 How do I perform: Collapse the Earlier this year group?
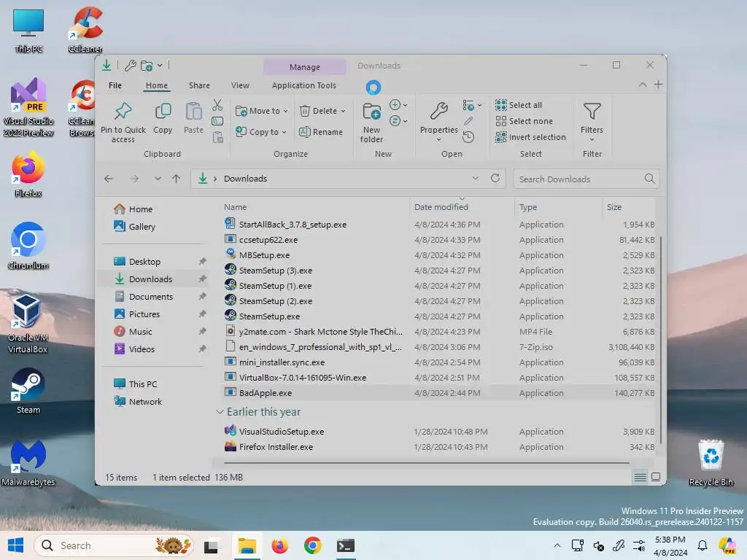point(220,412)
